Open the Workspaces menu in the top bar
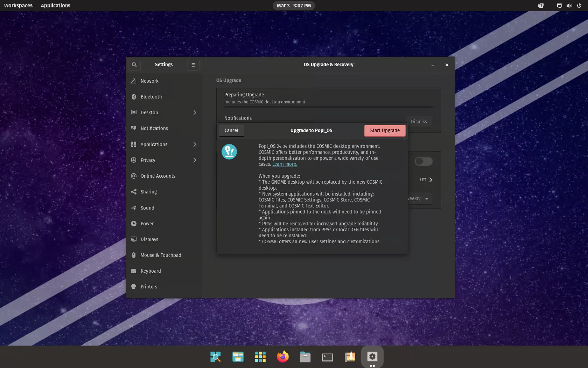 pyautogui.click(x=18, y=5)
